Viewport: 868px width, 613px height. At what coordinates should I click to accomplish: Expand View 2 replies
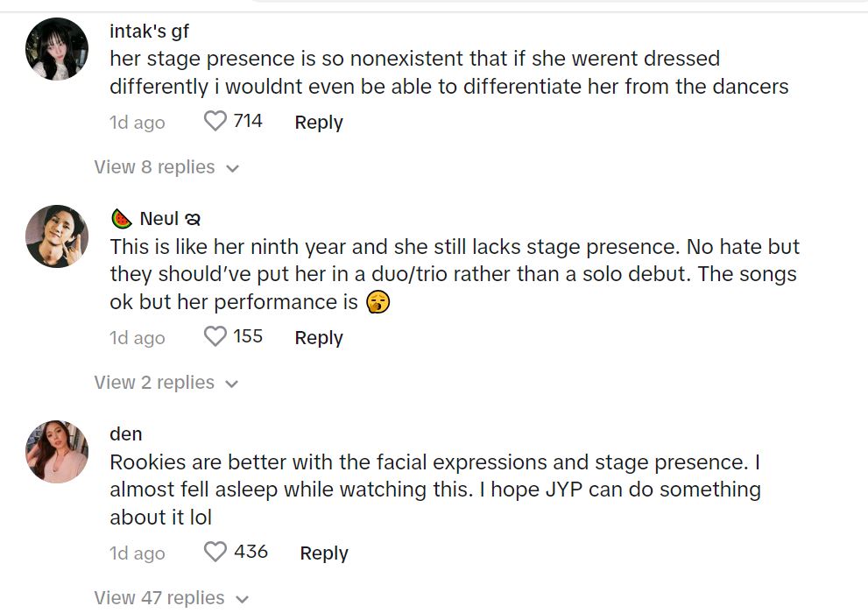(166, 383)
